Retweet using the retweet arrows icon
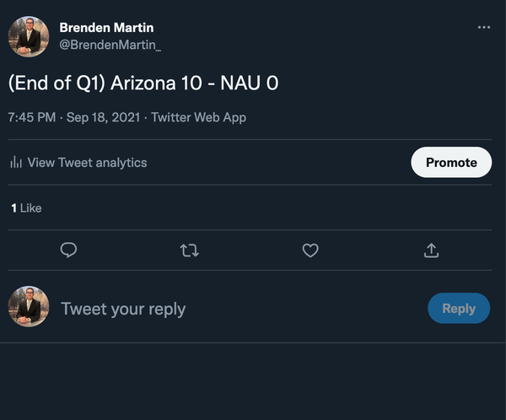The width and height of the screenshot is (506, 420). coord(190,250)
